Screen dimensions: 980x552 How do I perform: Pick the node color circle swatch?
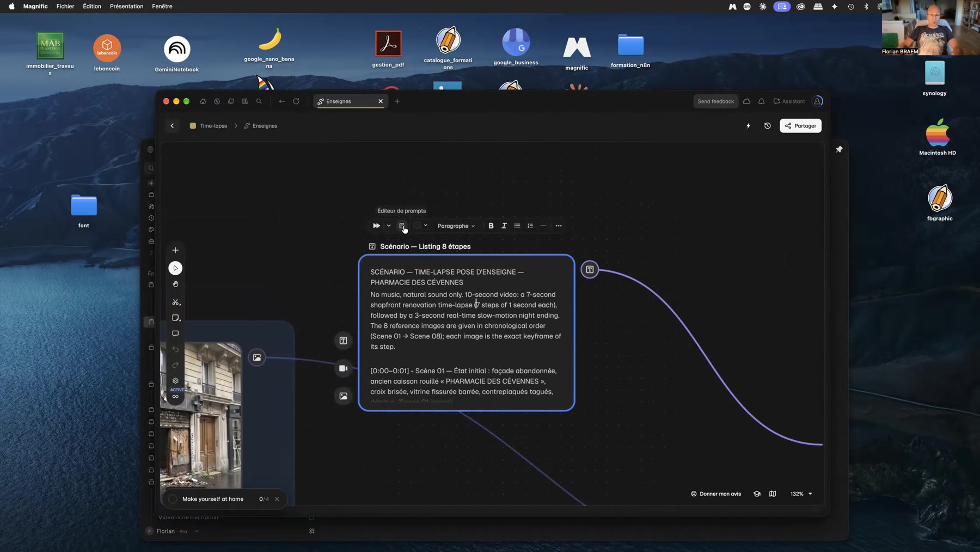coord(417,226)
